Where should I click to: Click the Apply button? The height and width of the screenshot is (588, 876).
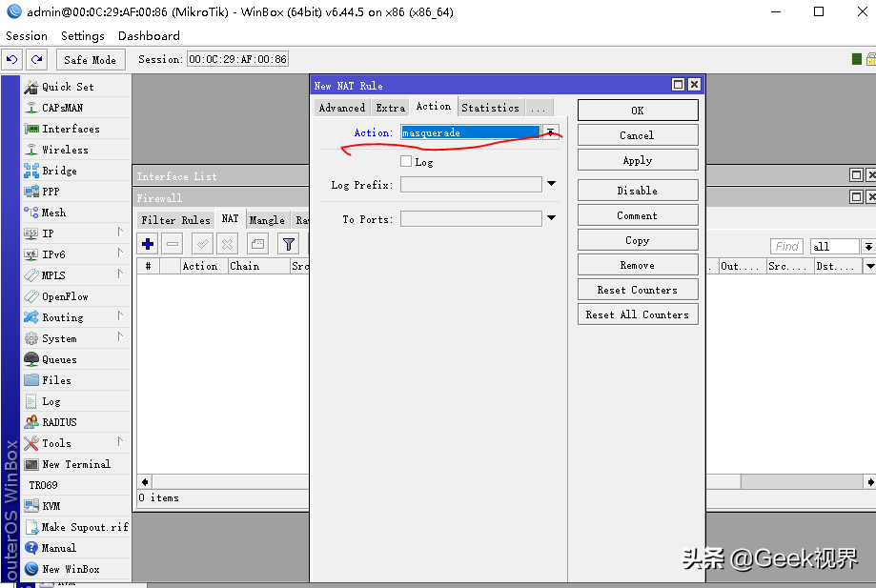pos(638,160)
